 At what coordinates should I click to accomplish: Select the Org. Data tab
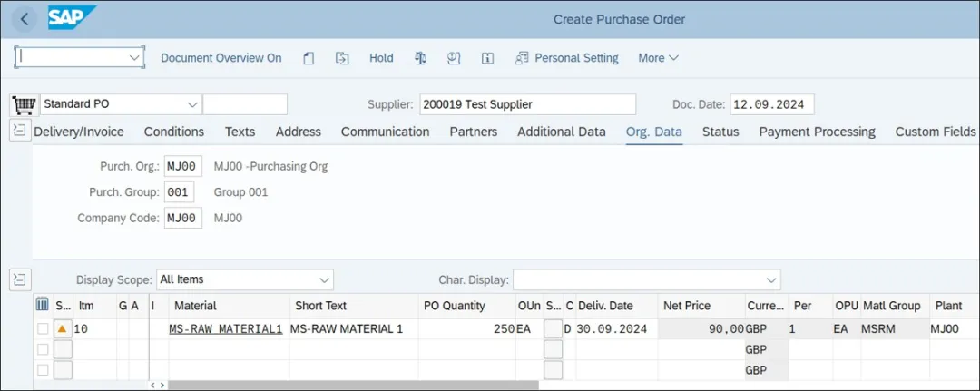tap(653, 132)
